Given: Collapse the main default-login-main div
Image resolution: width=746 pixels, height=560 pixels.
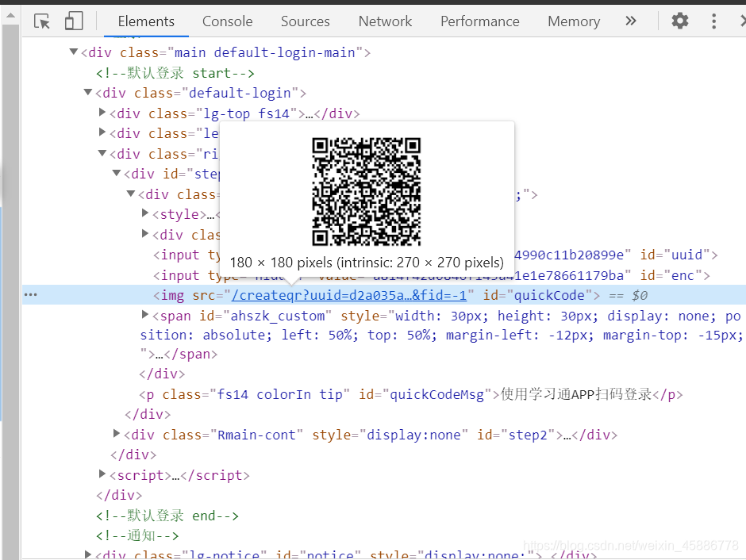Looking at the screenshot, I should pos(73,52).
